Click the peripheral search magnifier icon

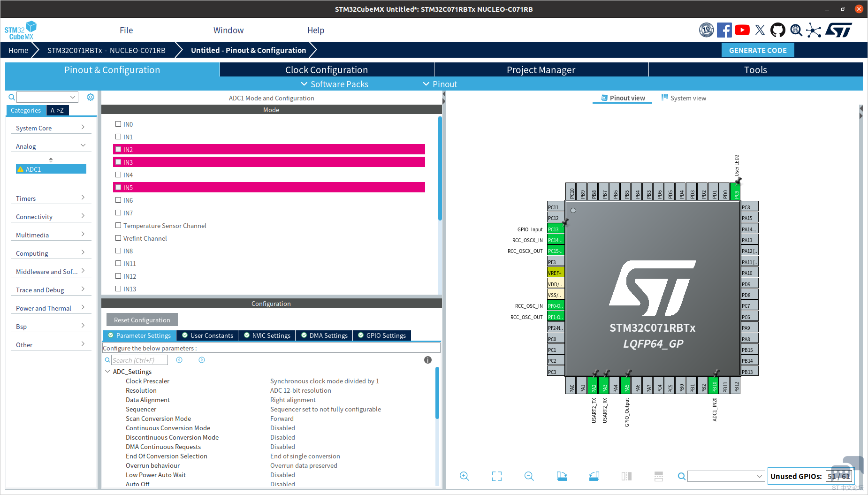point(12,97)
